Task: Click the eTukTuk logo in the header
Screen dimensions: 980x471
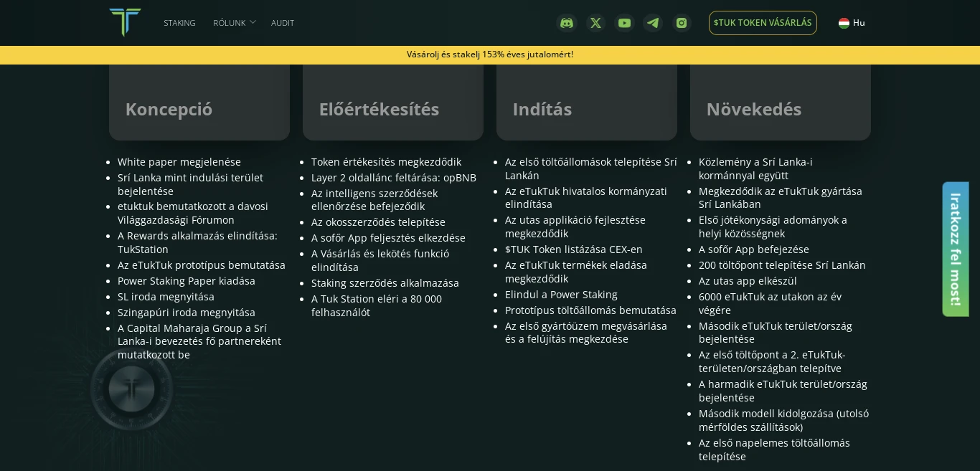Action: (125, 22)
